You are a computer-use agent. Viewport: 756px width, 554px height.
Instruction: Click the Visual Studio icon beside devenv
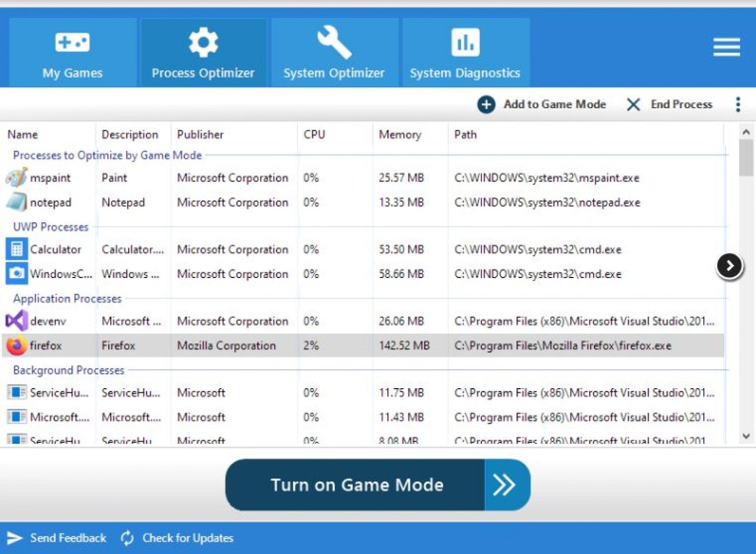(x=16, y=321)
